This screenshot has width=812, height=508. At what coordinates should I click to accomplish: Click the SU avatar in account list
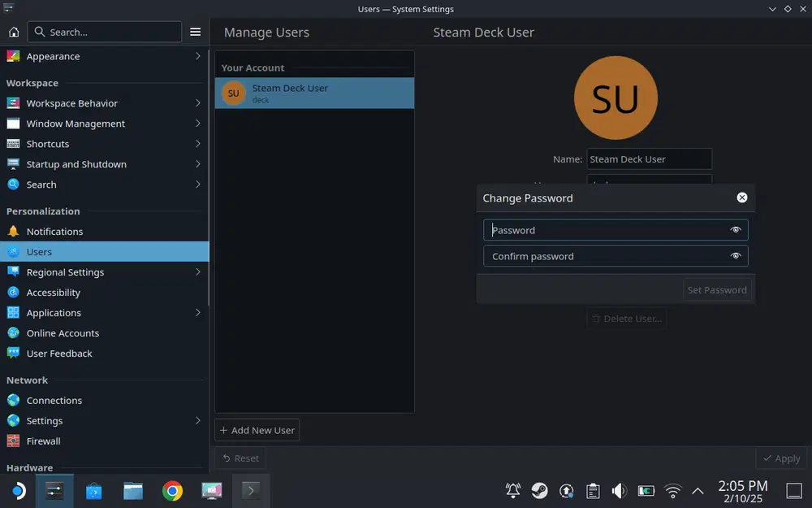pos(234,93)
